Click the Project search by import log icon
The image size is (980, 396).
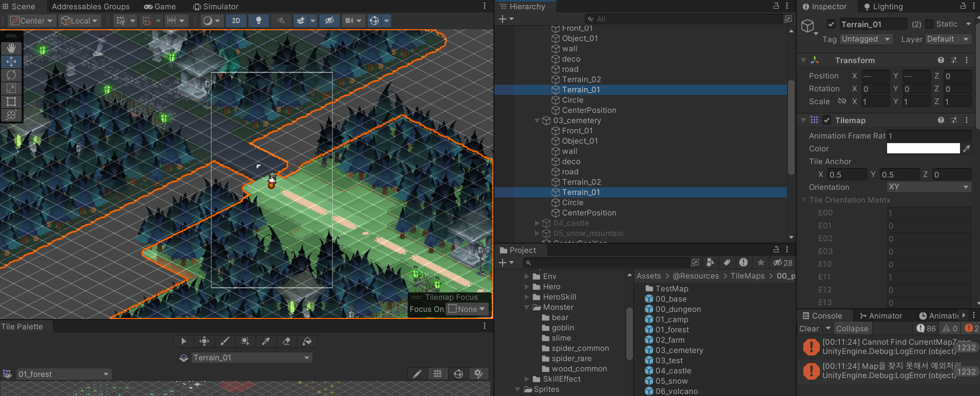click(x=743, y=263)
